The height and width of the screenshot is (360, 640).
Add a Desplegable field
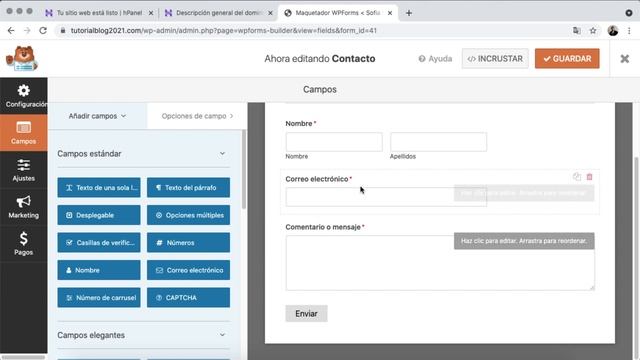pos(99,215)
